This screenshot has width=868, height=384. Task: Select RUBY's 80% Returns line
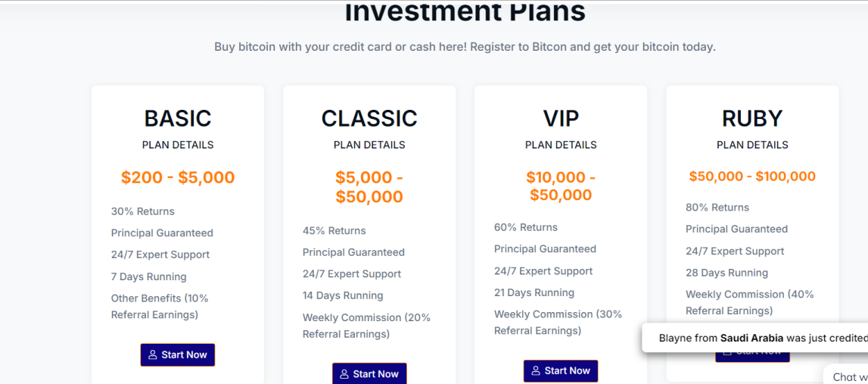click(x=717, y=208)
